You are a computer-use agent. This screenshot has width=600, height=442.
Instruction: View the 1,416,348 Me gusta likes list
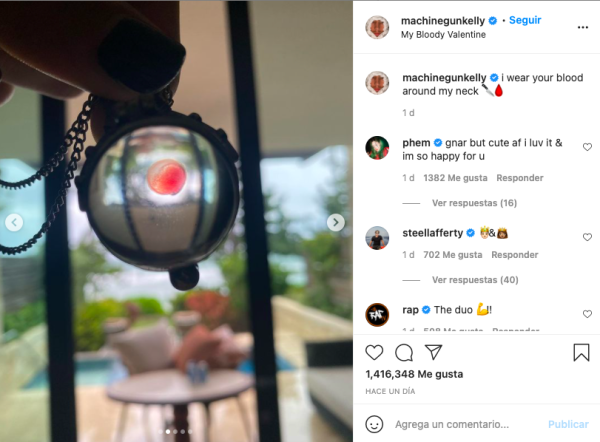pos(414,374)
